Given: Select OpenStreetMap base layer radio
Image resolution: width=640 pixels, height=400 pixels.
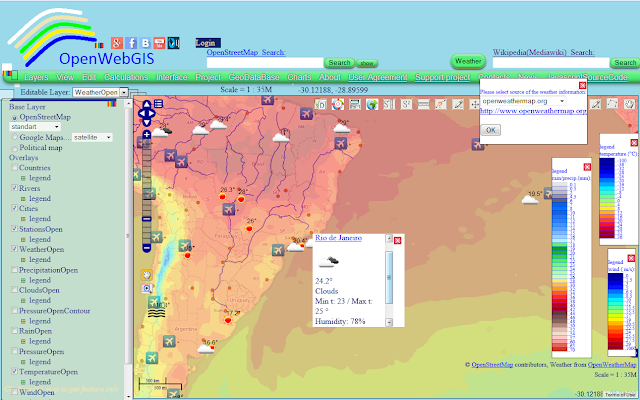Looking at the screenshot, I should click(x=15, y=118).
